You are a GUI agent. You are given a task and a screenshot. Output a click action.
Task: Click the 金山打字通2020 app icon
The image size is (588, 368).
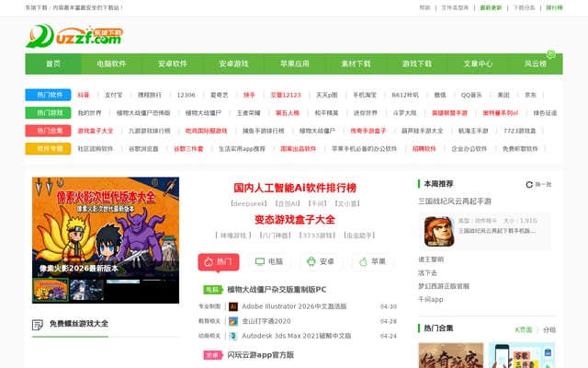(232, 321)
